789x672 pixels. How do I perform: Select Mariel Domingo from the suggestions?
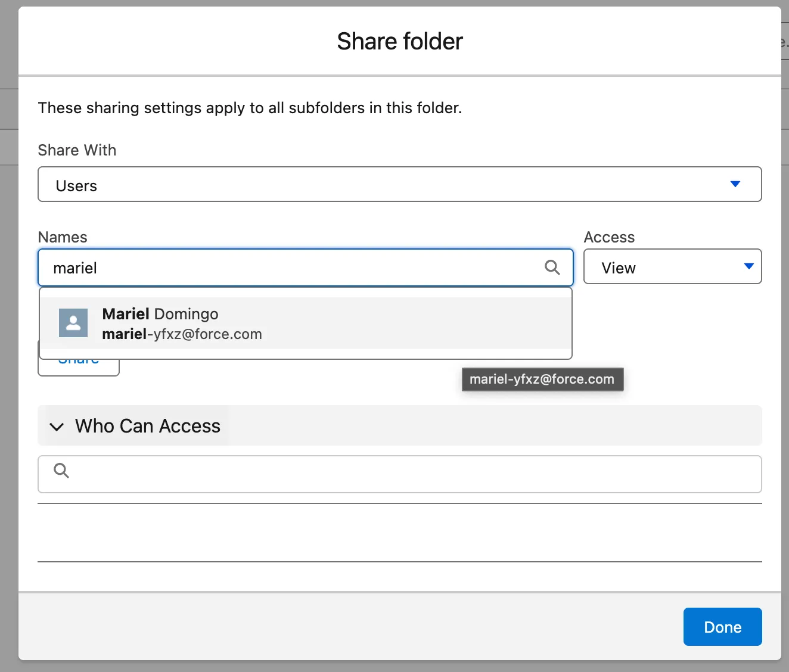click(x=160, y=314)
